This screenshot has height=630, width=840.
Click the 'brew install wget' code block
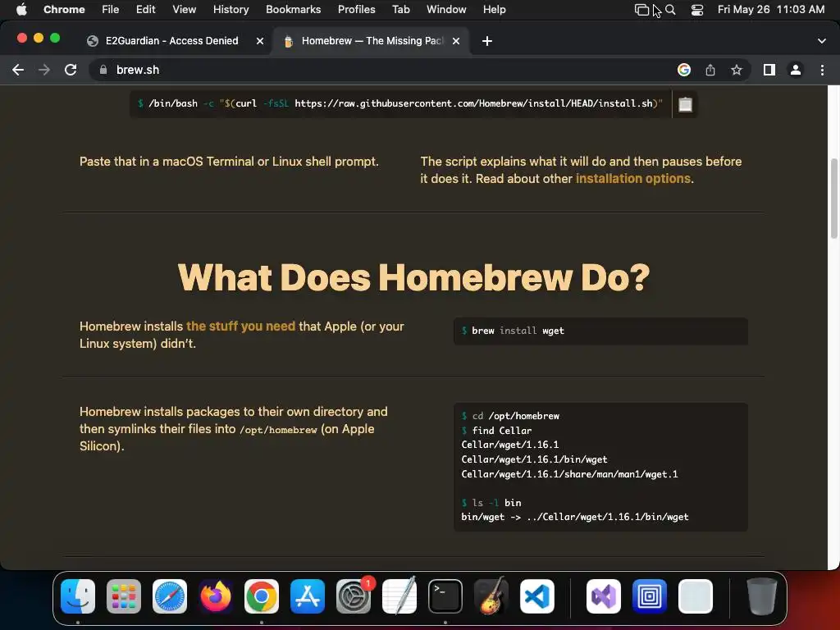coord(600,331)
